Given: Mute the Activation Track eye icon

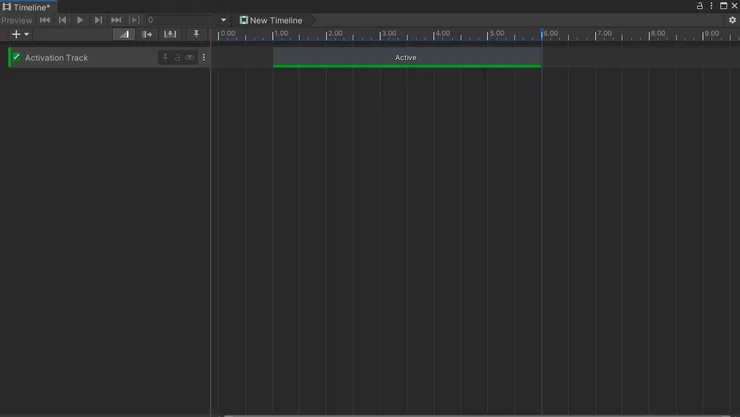Looking at the screenshot, I should [x=189, y=57].
